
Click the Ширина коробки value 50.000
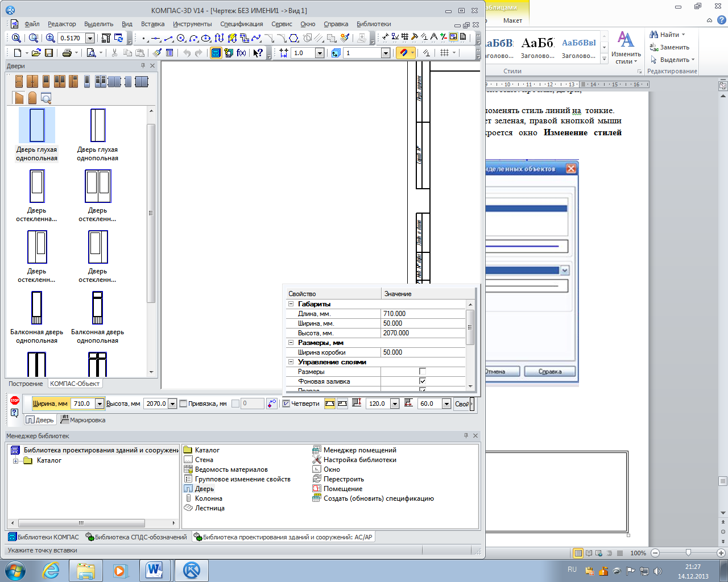[423, 352]
